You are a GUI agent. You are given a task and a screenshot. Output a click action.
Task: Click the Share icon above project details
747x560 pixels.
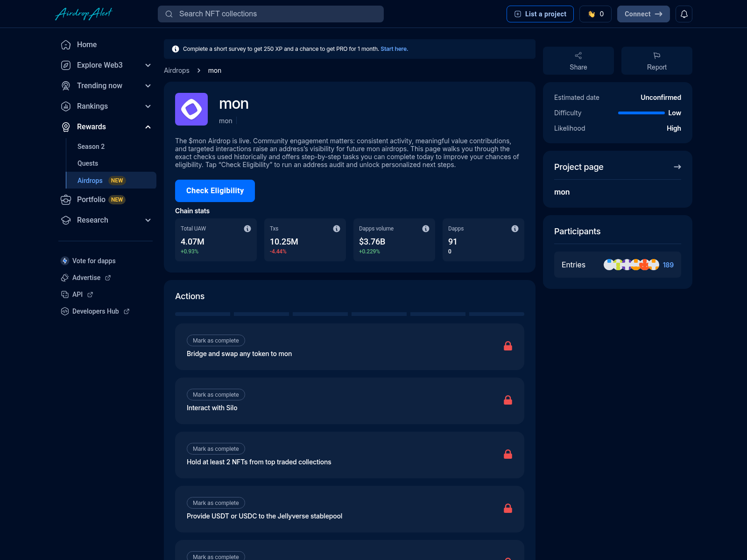[578, 56]
